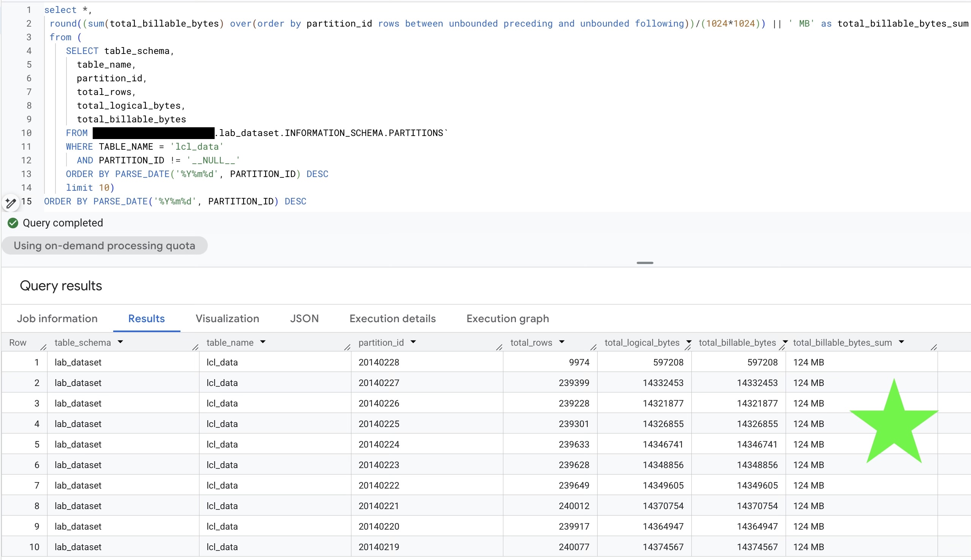971x560 pixels.
Task: Open the Visualization tab
Action: 227,318
